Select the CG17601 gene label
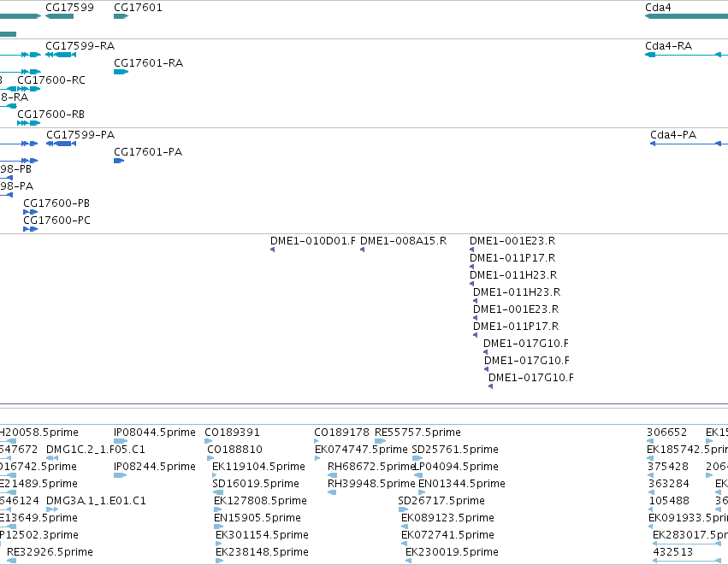Image resolution: width=728 pixels, height=565 pixels. 138,8
